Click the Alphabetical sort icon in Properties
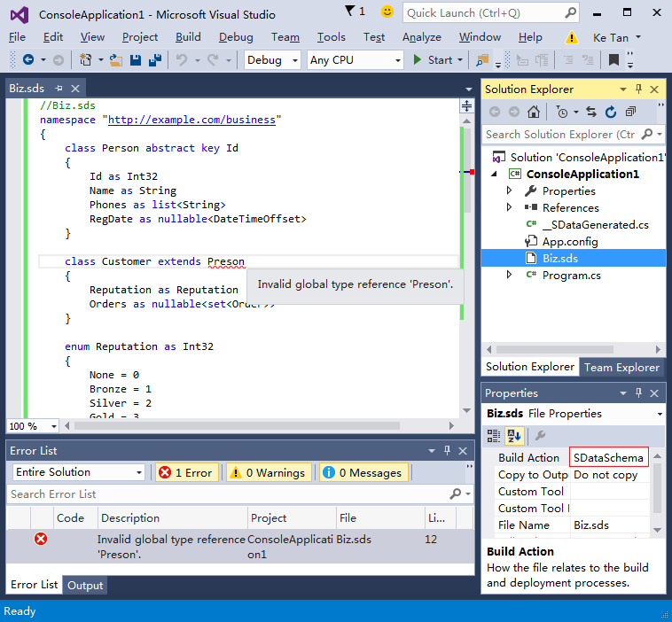Screen dimensions: 672x622 [x=514, y=436]
